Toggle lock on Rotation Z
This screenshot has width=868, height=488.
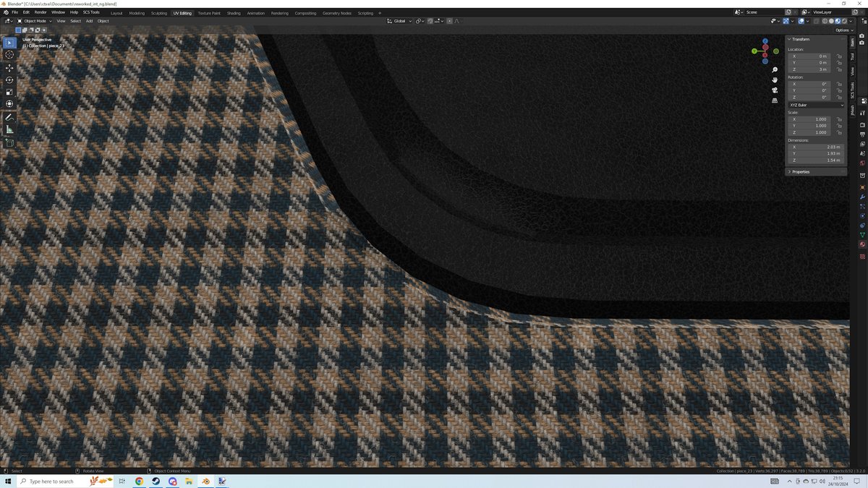[839, 97]
